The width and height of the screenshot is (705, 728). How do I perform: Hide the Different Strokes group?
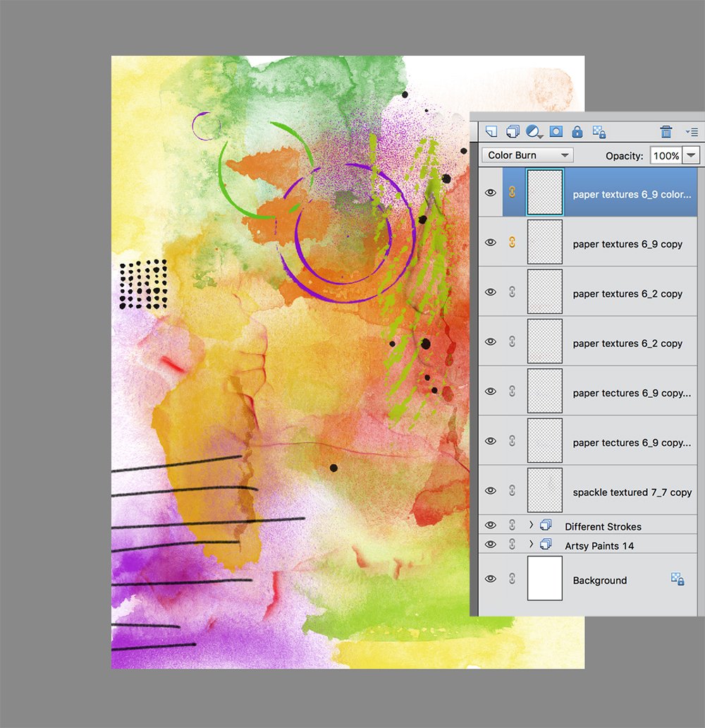tap(491, 525)
